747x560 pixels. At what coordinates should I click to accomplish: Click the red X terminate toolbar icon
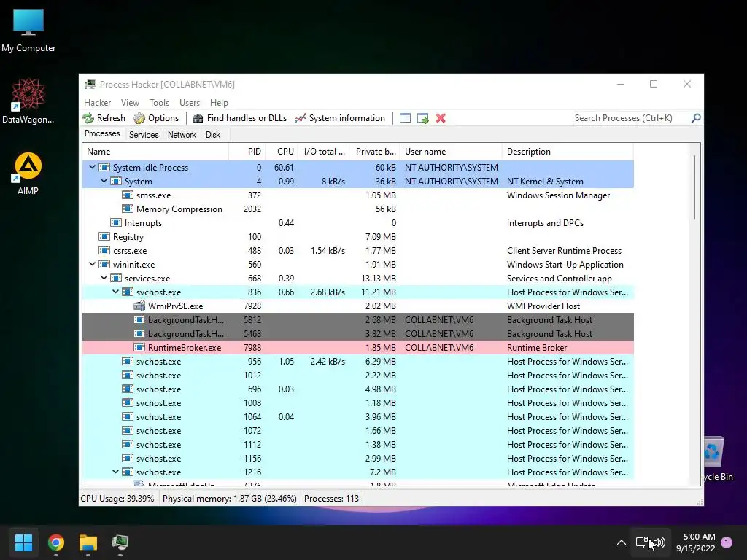pyautogui.click(x=441, y=118)
